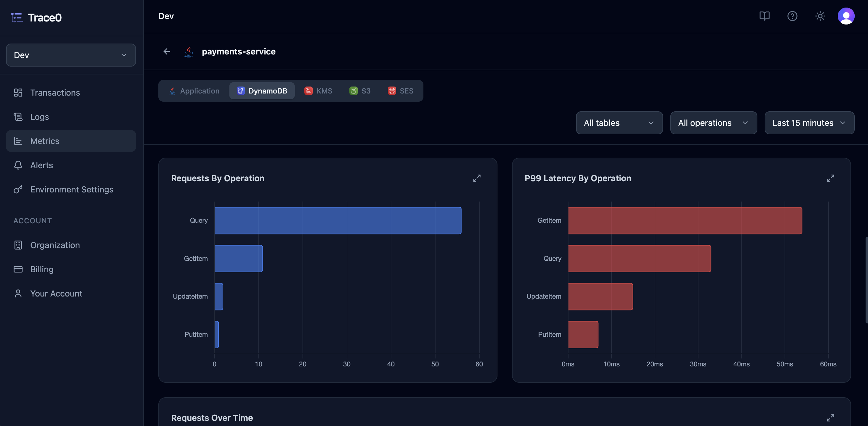The width and height of the screenshot is (868, 426).
Task: Go back using the left arrow
Action: point(167,52)
